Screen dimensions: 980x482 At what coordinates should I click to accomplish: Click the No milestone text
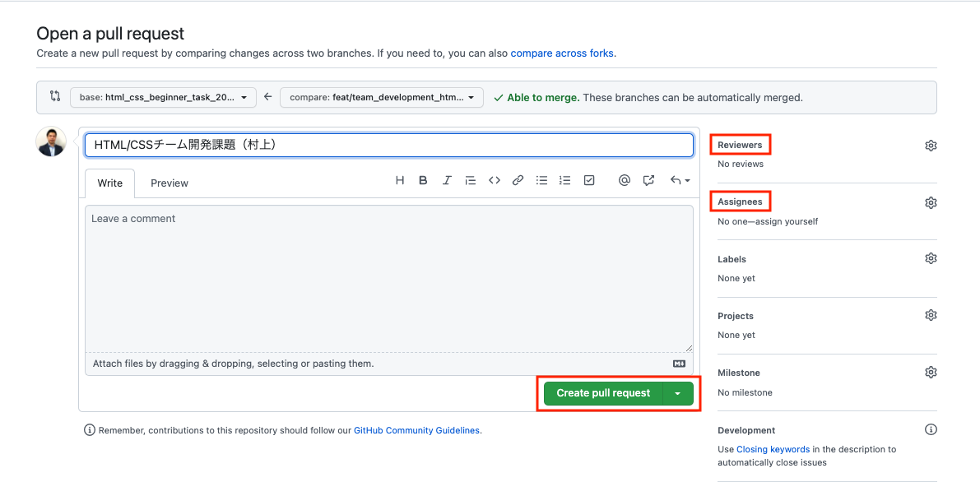[x=745, y=392]
